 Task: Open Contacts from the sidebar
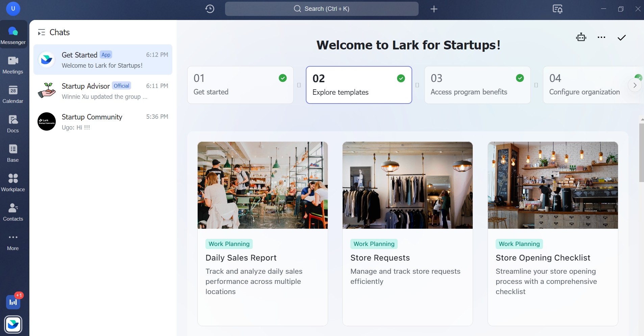pyautogui.click(x=13, y=212)
